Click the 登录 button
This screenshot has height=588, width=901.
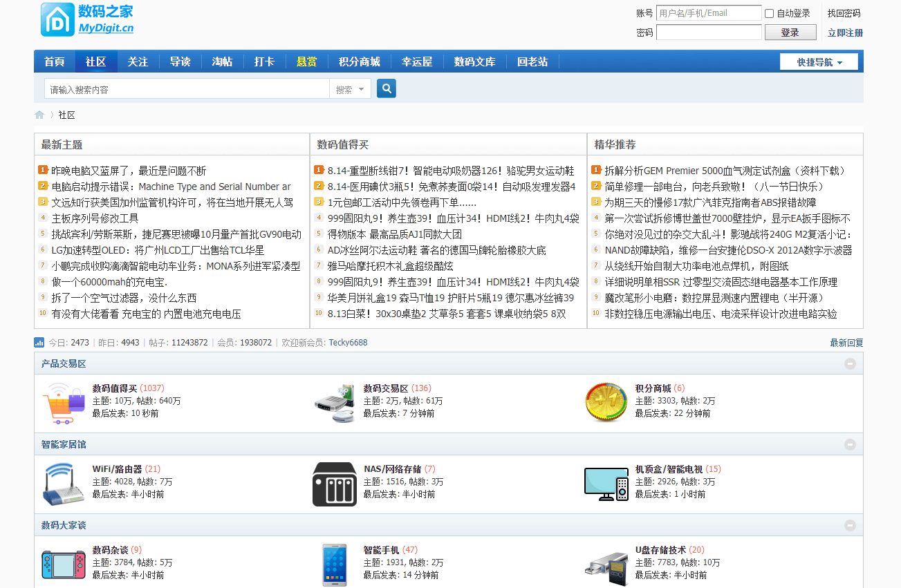(x=790, y=32)
